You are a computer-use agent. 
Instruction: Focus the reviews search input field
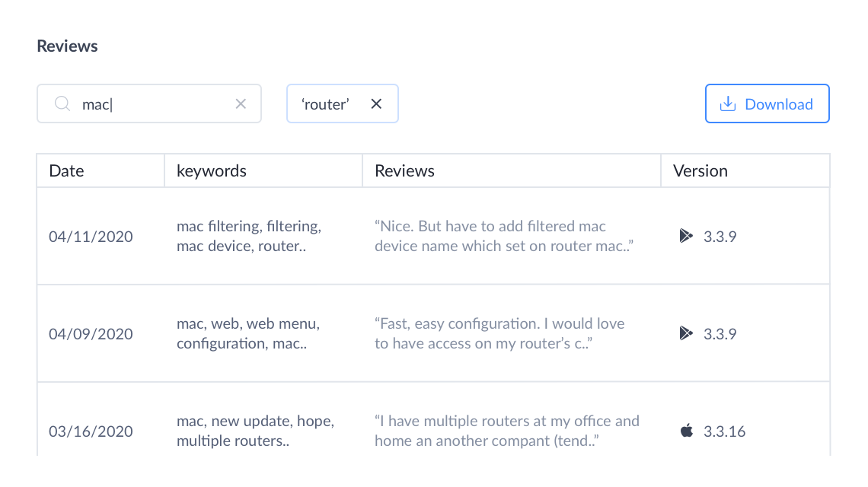click(x=152, y=104)
